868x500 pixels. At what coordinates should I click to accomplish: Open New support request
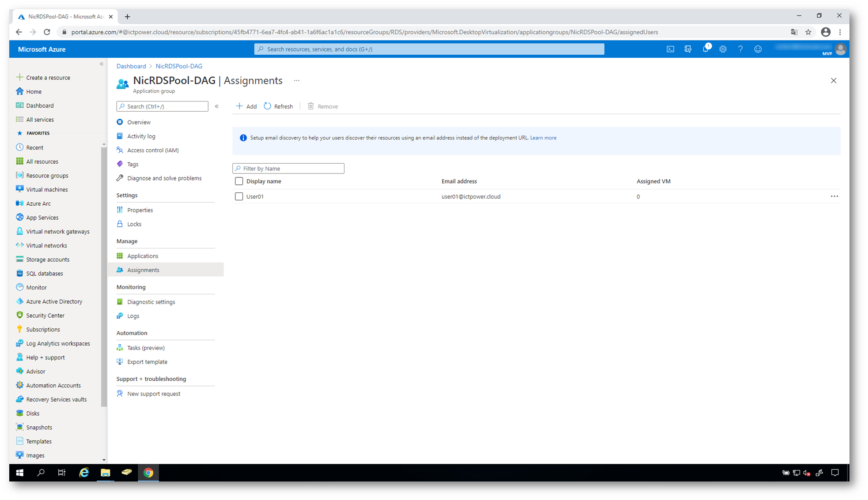[153, 394]
